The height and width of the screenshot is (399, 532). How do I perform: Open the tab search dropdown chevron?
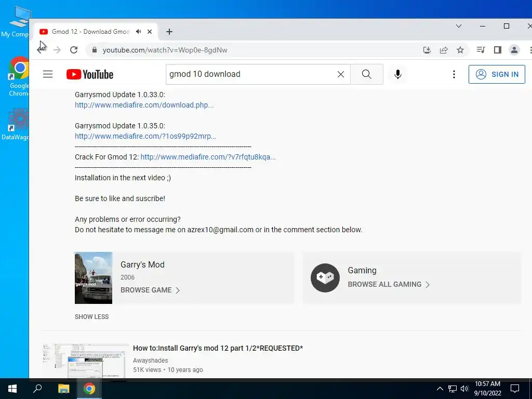458,26
